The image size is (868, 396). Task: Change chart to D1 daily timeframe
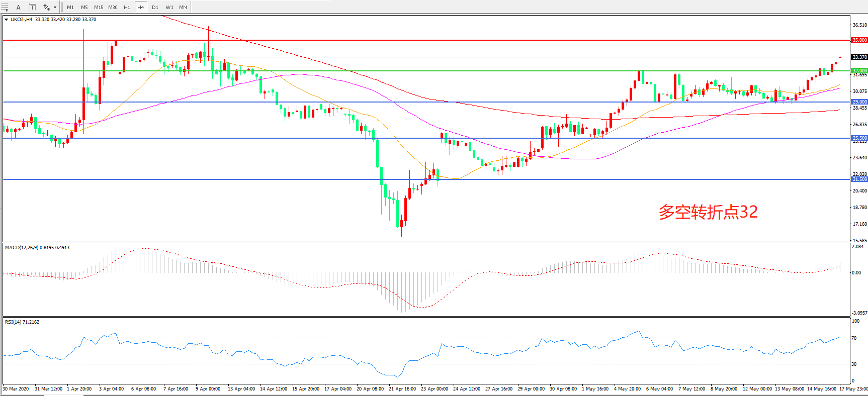click(x=155, y=7)
